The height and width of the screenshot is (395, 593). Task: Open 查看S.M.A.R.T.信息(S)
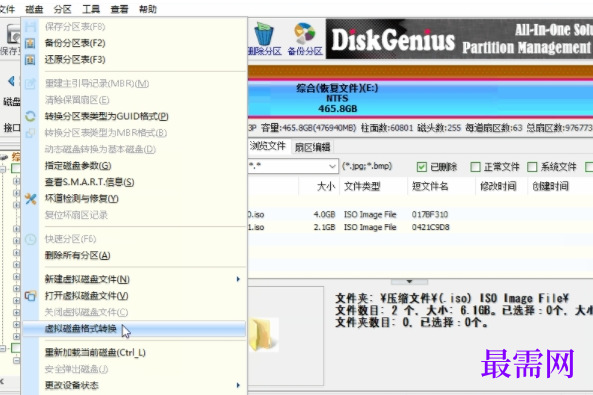tap(134, 182)
